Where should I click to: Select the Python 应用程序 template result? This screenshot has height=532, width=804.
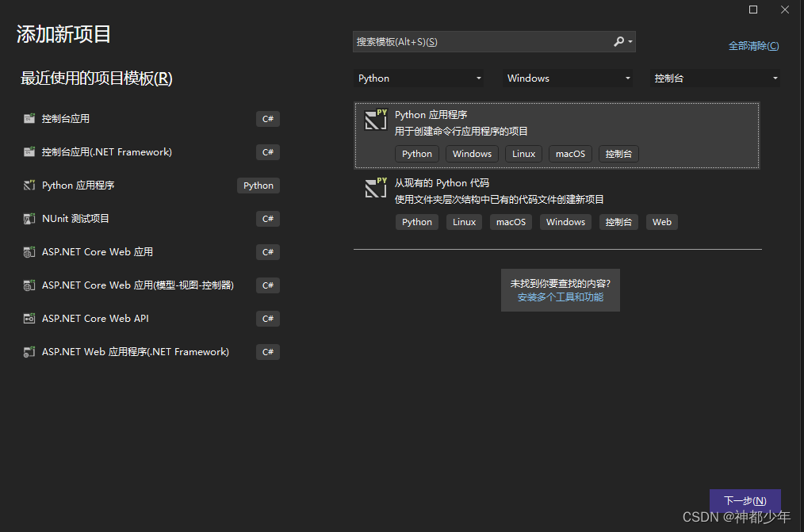pyautogui.click(x=557, y=136)
